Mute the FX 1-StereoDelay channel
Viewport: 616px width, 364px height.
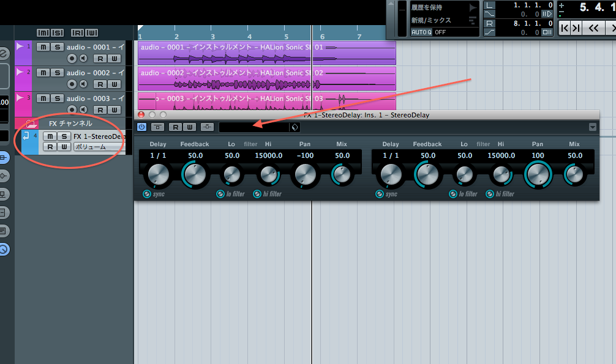coord(50,136)
